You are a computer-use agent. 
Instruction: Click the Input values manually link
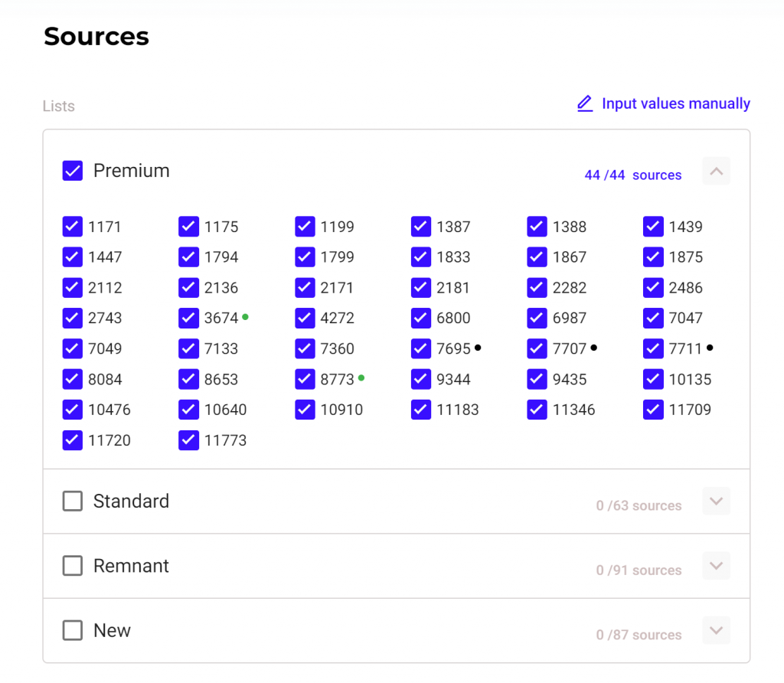coord(675,103)
